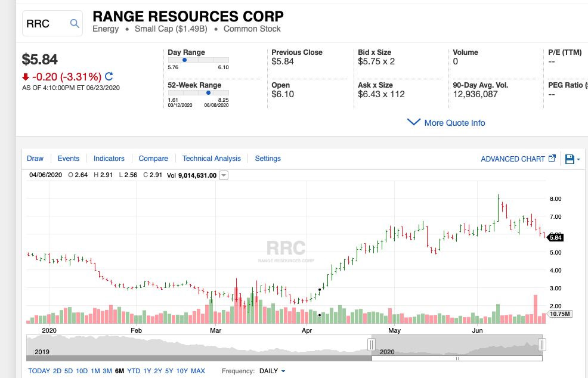Click the 10.75M volume axis label

[x=560, y=314]
